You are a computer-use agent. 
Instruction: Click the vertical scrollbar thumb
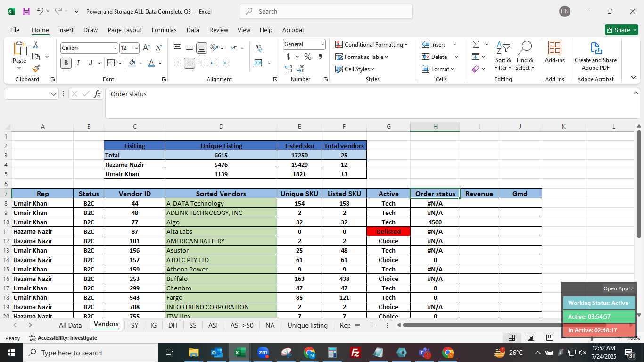pos(639,183)
